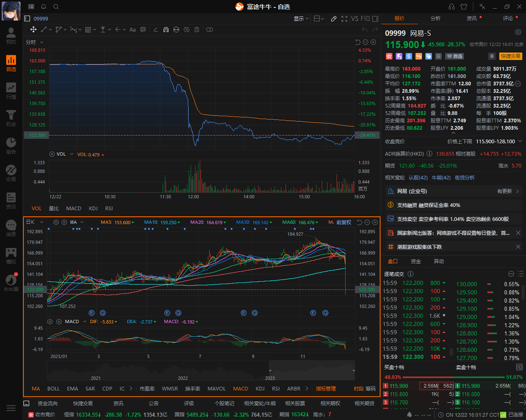526x420 pixels.
Task: Select the BOLL indicator tab
Action: (53, 388)
